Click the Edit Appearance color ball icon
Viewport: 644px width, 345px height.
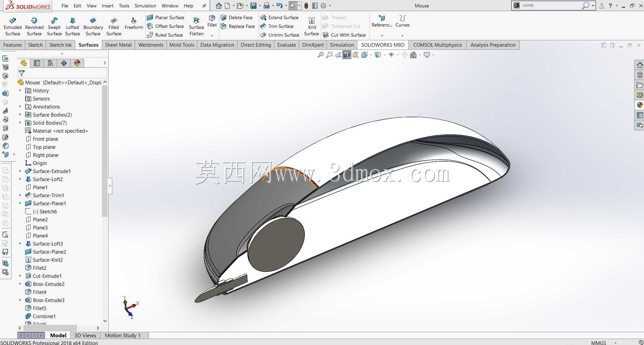[x=413, y=55]
